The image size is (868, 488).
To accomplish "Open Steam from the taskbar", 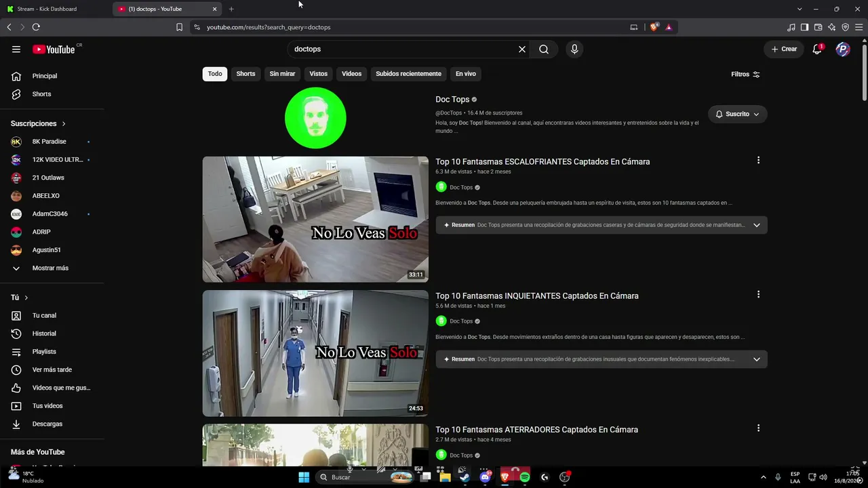I will click(x=465, y=477).
